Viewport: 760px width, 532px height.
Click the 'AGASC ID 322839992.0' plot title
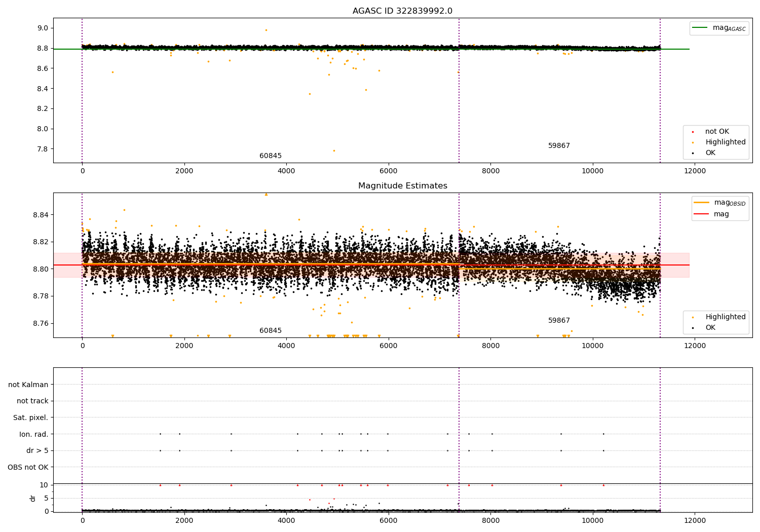402,11
